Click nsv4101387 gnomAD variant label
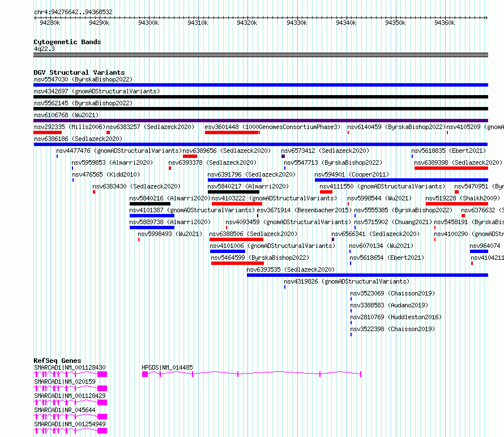The width and height of the screenshot is (504, 437). (192, 210)
